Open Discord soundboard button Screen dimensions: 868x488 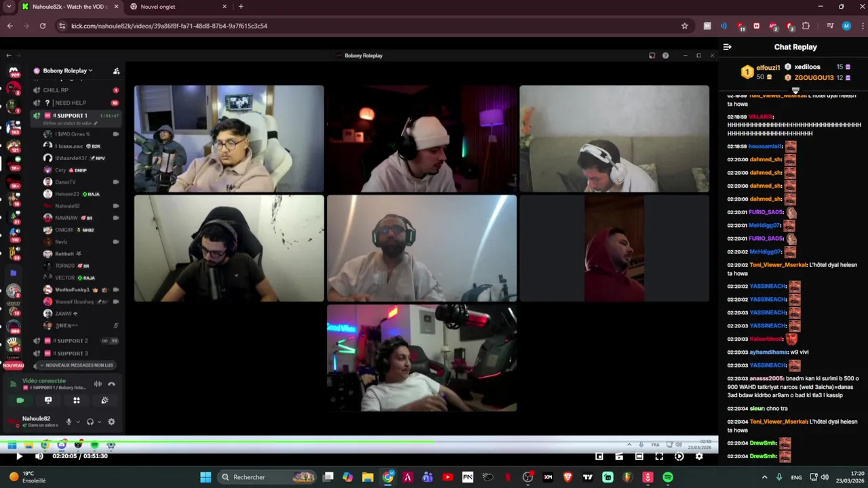click(x=104, y=401)
